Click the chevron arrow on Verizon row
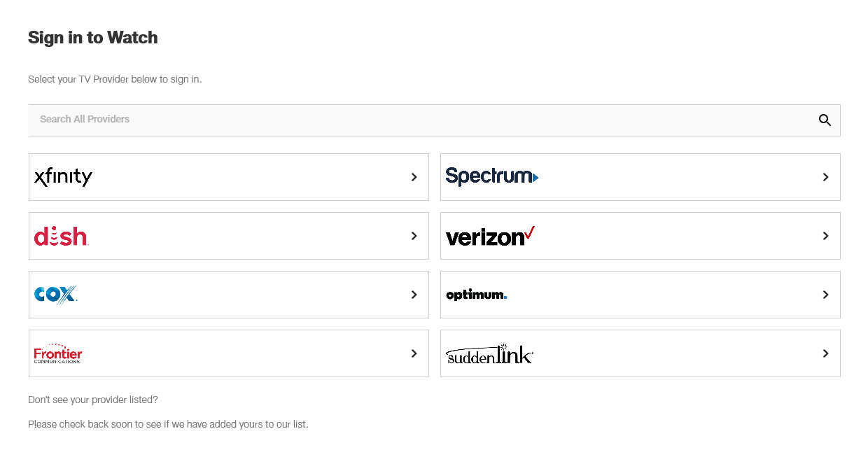The image size is (868, 464). point(826,236)
